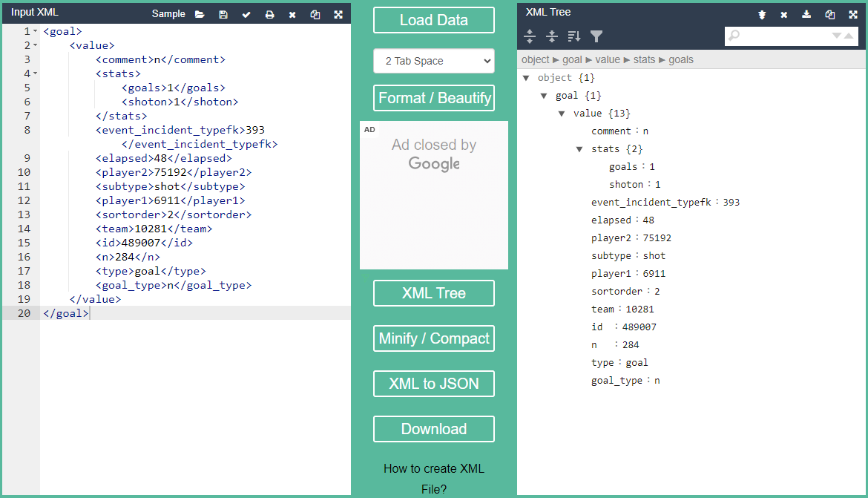Save the input XML with floppy icon
This screenshot has width=868, height=498.
tap(223, 14)
